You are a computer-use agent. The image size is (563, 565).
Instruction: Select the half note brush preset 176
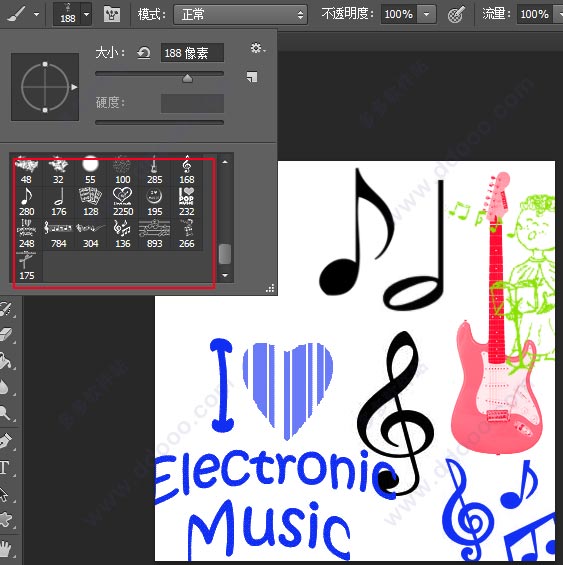coord(58,202)
